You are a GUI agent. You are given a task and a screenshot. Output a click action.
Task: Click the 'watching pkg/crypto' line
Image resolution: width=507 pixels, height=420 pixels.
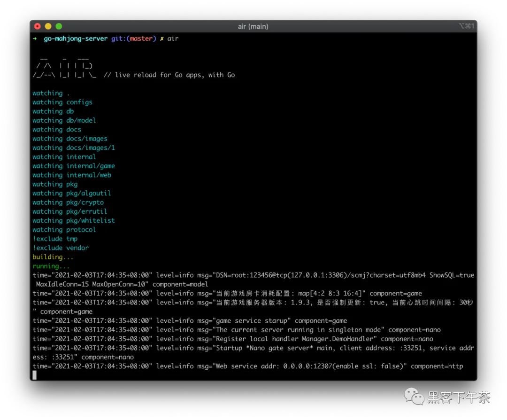coord(68,202)
